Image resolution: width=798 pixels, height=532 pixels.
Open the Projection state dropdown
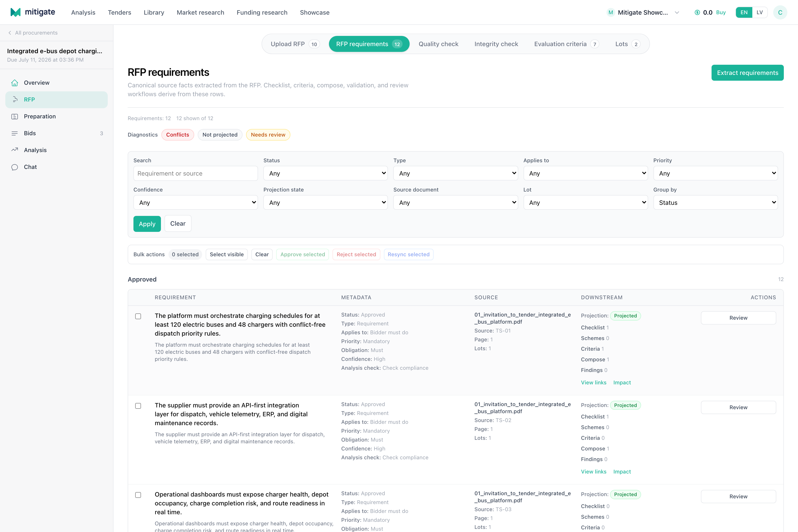(x=325, y=203)
